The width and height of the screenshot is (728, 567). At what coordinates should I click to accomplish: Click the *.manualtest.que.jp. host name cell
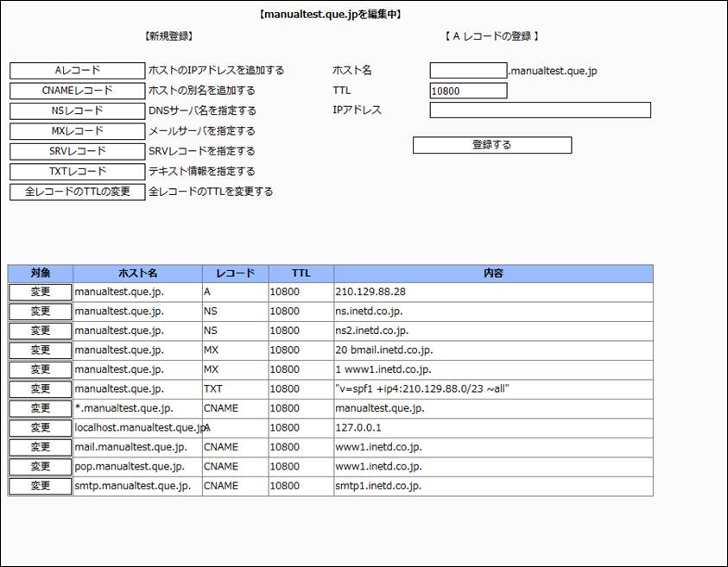click(x=138, y=409)
